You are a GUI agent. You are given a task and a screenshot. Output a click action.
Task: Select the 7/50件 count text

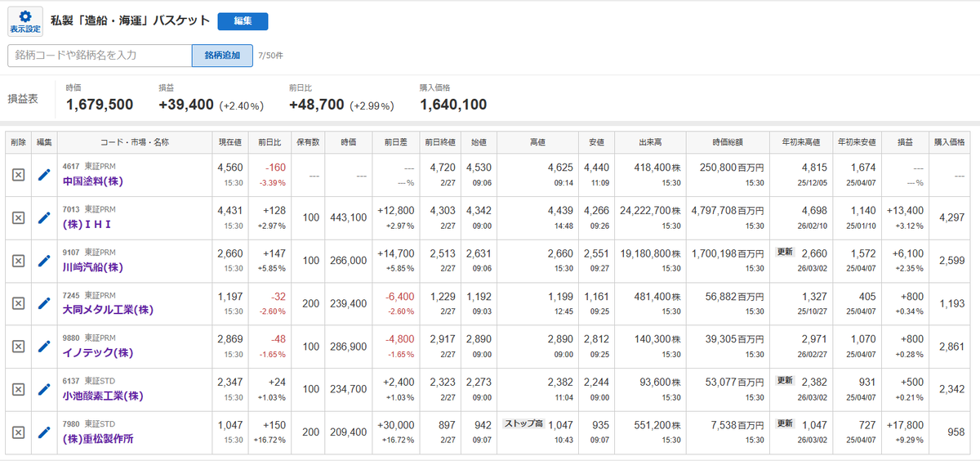coord(270,56)
